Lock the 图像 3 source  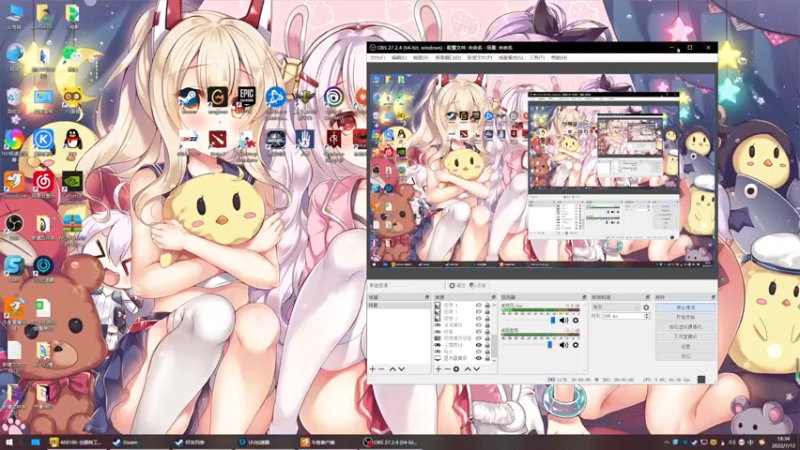[x=487, y=312]
